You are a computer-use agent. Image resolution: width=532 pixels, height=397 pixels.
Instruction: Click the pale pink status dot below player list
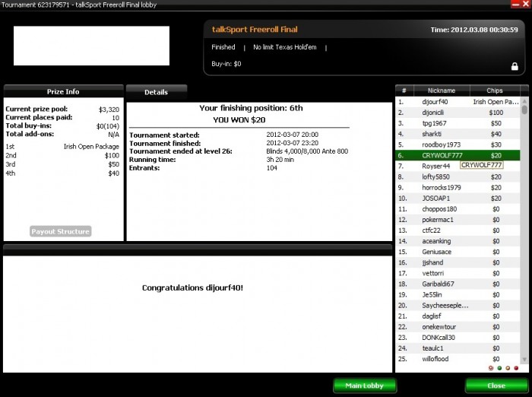coord(491,368)
